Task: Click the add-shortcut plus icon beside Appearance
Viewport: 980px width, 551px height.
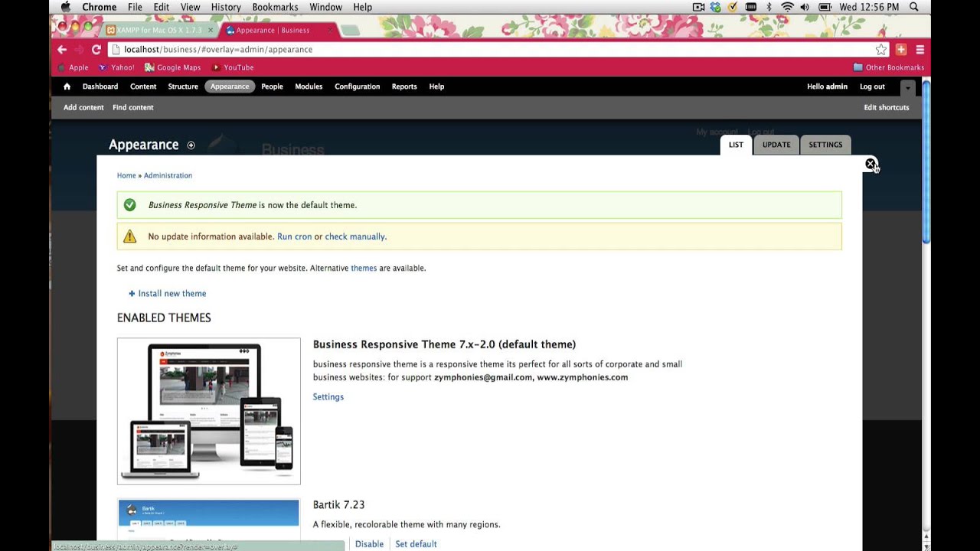Action: pos(191,145)
